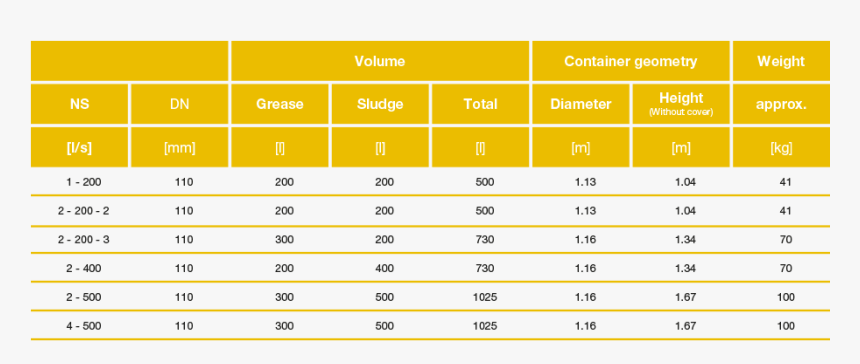Screen dimensions: 860x364
Task: Click the Diameter column header
Action: [581, 104]
